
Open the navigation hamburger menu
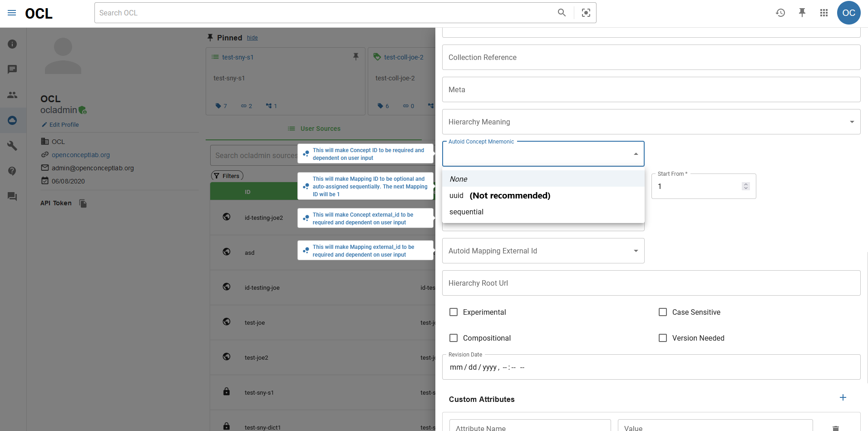[x=12, y=13]
